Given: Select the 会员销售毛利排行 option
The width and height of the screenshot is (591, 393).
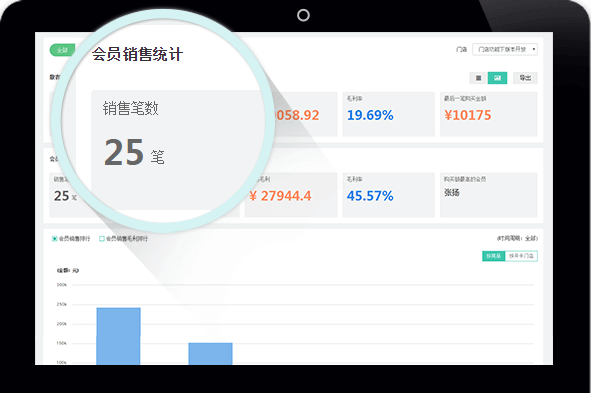Looking at the screenshot, I should coord(124,239).
